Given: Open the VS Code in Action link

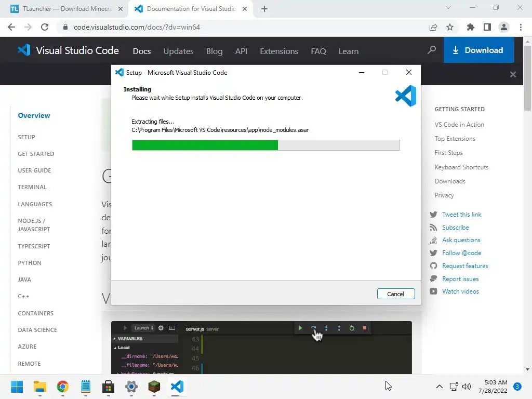Looking at the screenshot, I should pyautogui.click(x=459, y=125).
